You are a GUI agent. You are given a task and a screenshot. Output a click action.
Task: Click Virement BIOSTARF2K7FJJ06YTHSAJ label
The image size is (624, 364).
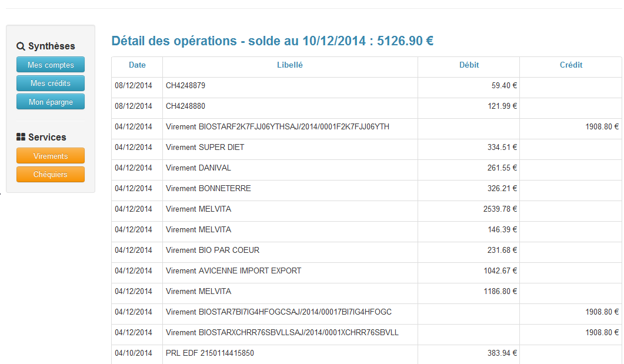(x=278, y=127)
